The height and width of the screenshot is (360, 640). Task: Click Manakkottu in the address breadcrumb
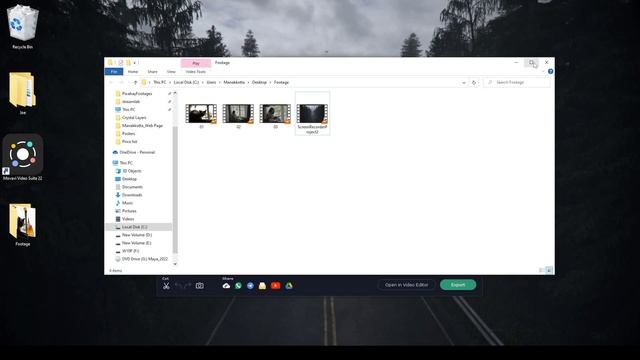234,82
